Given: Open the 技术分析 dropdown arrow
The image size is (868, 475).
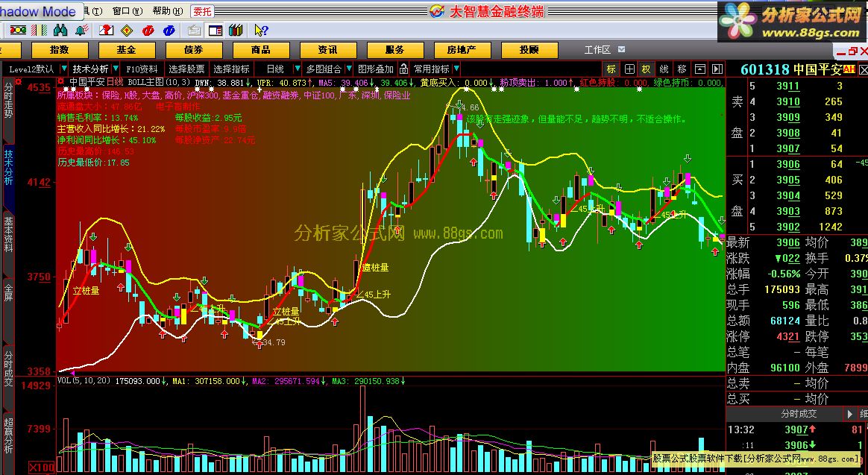Looking at the screenshot, I should tap(116, 69).
